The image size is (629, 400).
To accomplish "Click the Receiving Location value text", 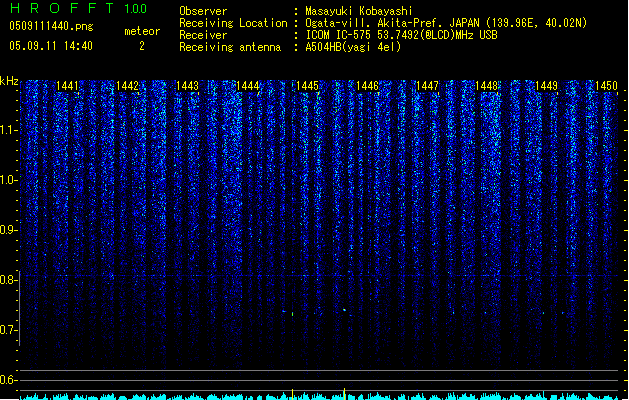I will 446,23.
